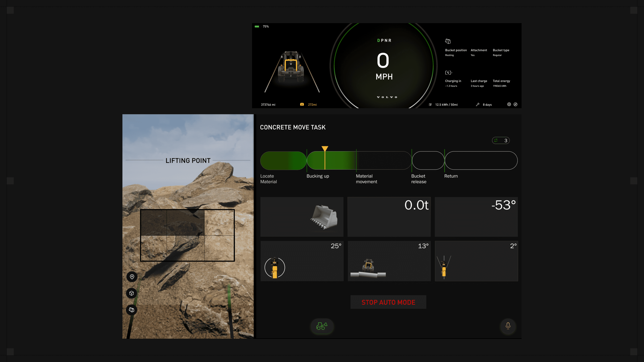
Task: Click the VOLVO logo in speedometer
Action: (x=387, y=97)
